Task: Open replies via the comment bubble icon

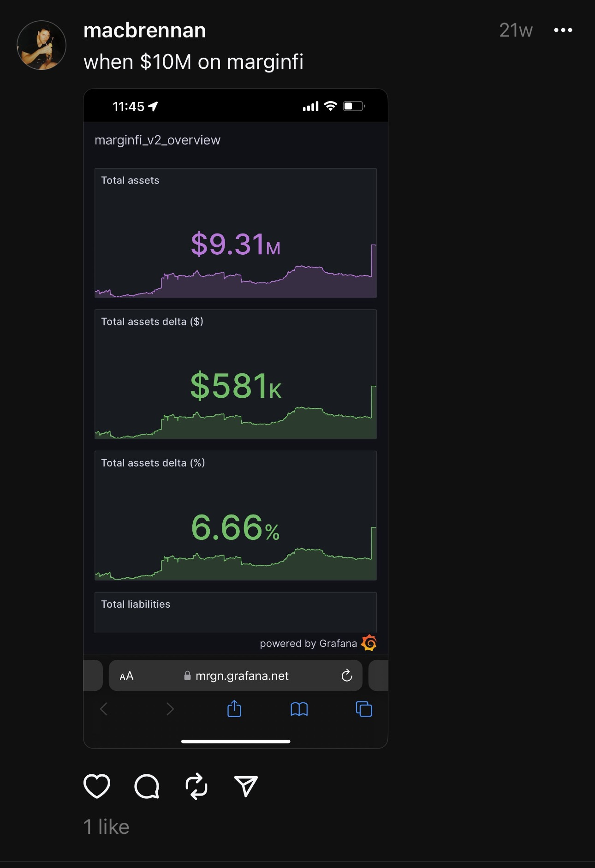Action: click(x=147, y=786)
